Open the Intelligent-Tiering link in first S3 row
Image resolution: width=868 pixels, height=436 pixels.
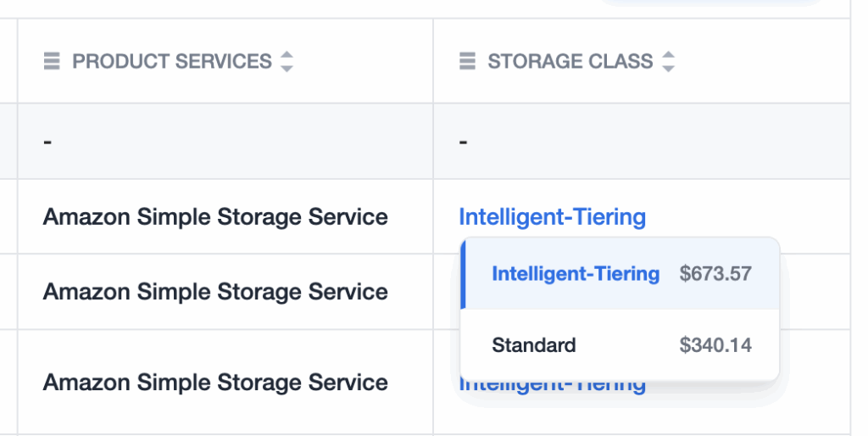coord(553,216)
